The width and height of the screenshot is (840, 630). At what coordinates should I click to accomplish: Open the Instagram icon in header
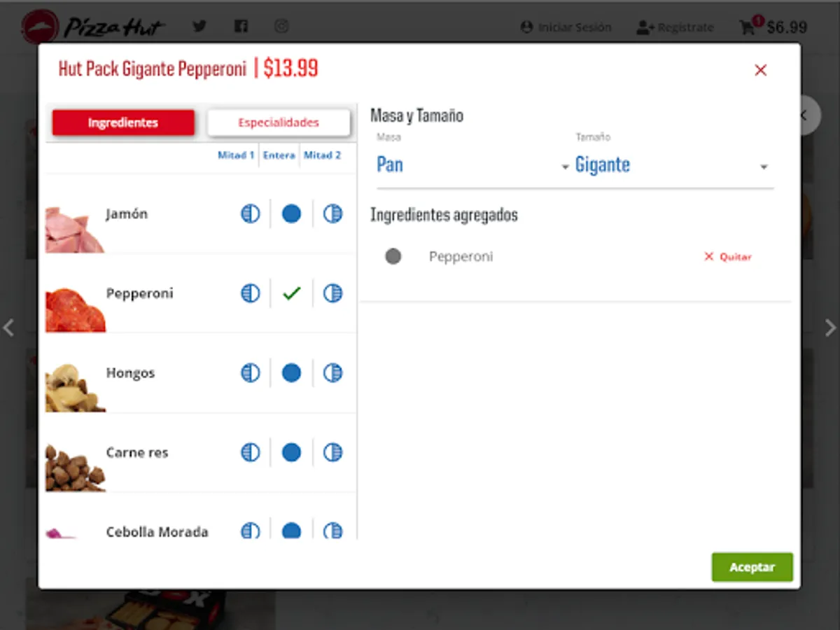pos(281,27)
